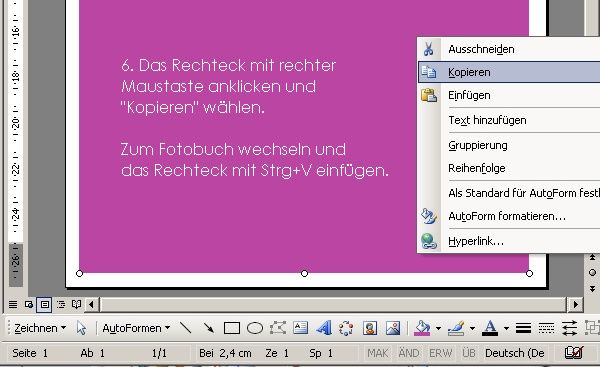This screenshot has width=600, height=367.
Task: Click the horizontal scrollbar right arrow
Action: click(576, 305)
